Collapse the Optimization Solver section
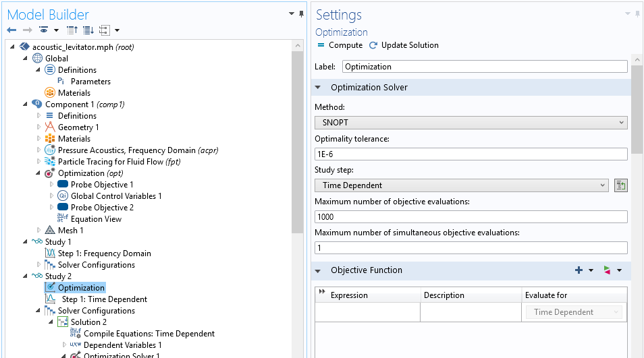 [318, 88]
